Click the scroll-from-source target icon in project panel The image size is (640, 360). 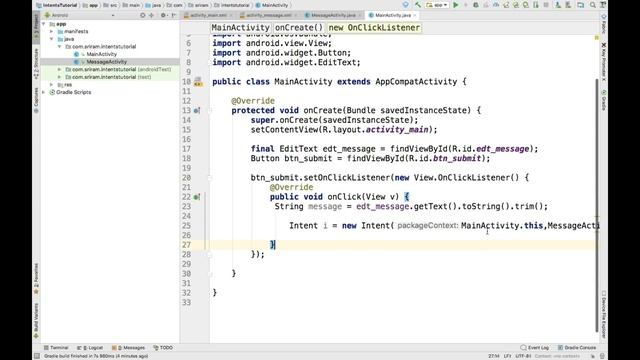[142, 15]
